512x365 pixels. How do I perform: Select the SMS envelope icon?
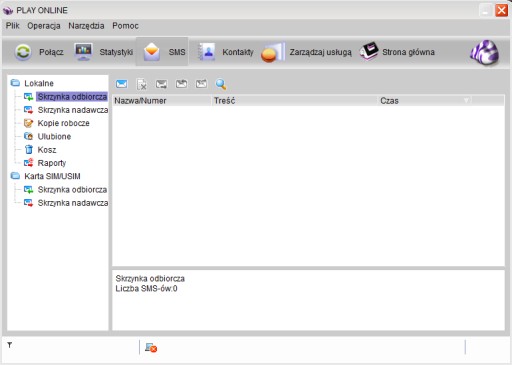coord(152,52)
